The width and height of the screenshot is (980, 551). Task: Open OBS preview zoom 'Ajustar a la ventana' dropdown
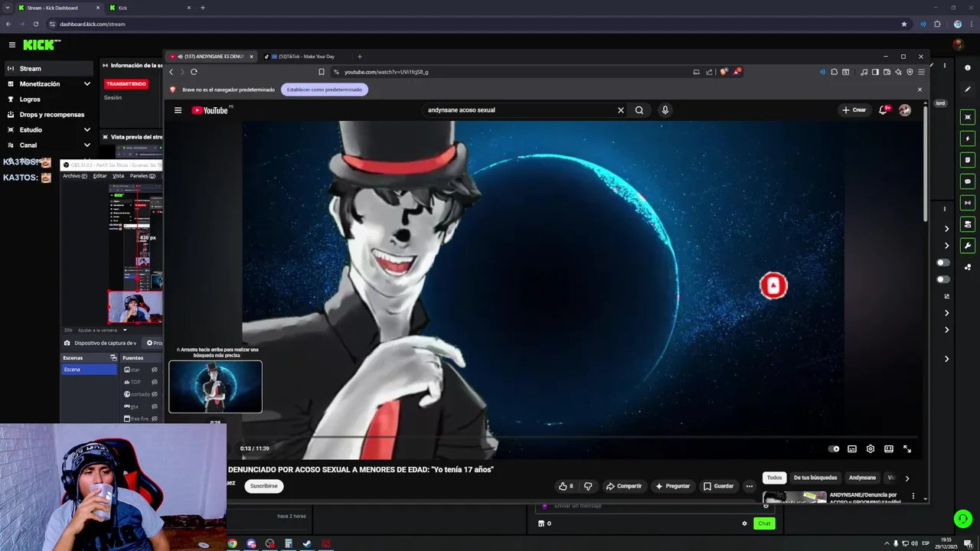(x=125, y=330)
